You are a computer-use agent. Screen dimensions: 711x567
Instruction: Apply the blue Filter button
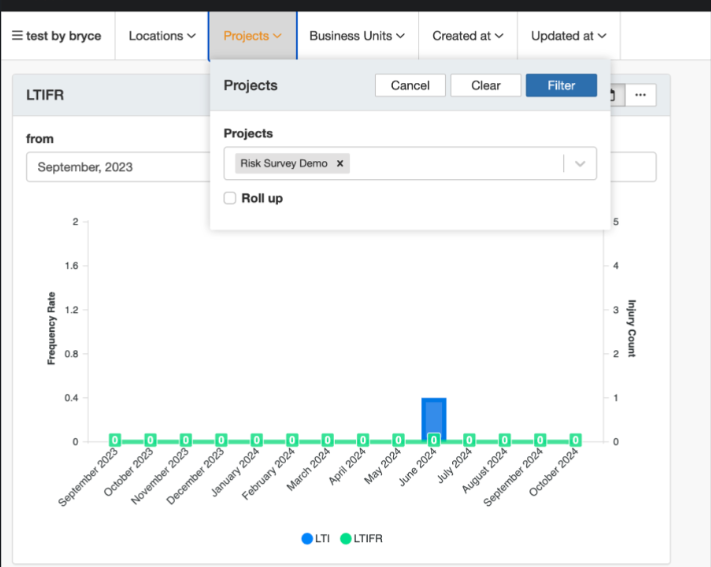coord(561,85)
